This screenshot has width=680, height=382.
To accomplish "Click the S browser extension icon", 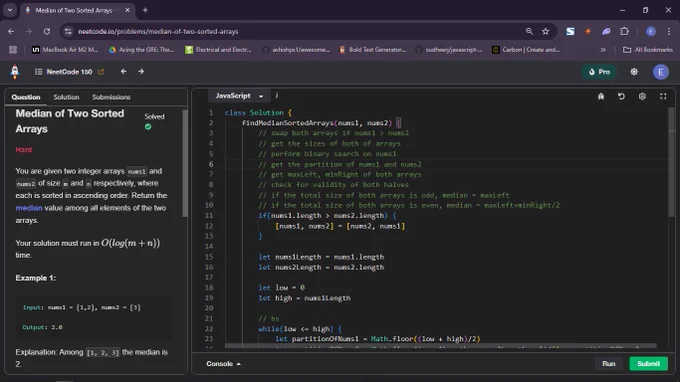I will point(570,31).
